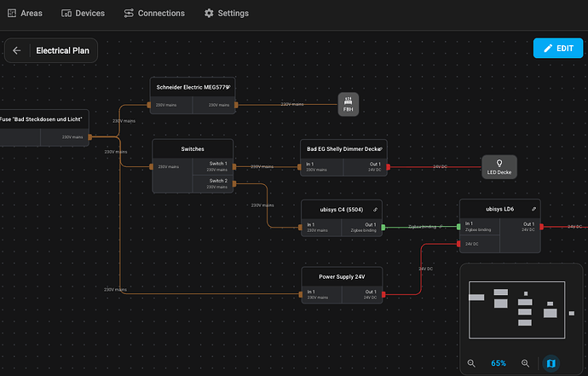The height and width of the screenshot is (376, 588).
Task: Click Power Supply 24V In 1 port
Action: (x=300, y=294)
